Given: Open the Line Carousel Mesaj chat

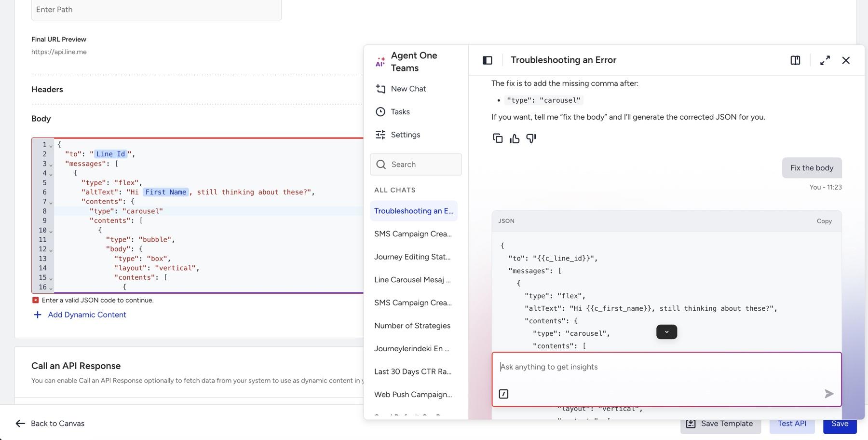Looking at the screenshot, I should click(x=412, y=280).
